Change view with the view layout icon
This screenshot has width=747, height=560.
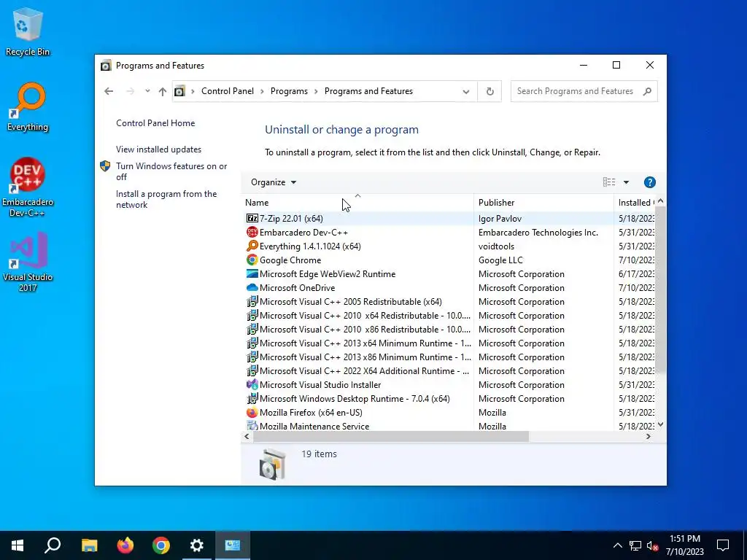[609, 182]
